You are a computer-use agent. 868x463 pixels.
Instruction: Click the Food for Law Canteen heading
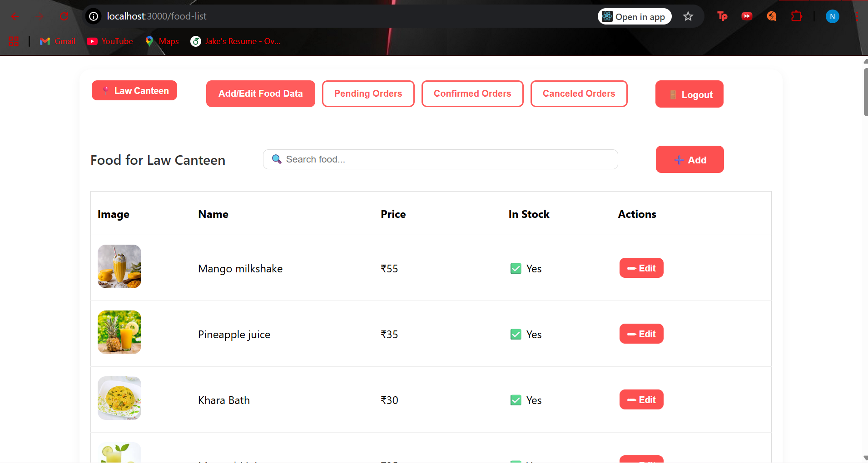point(158,160)
